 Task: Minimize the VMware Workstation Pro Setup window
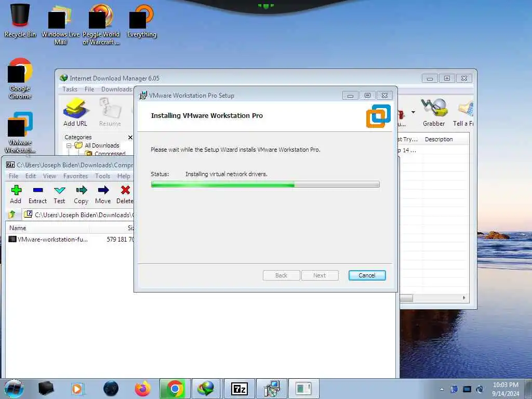pyautogui.click(x=350, y=96)
